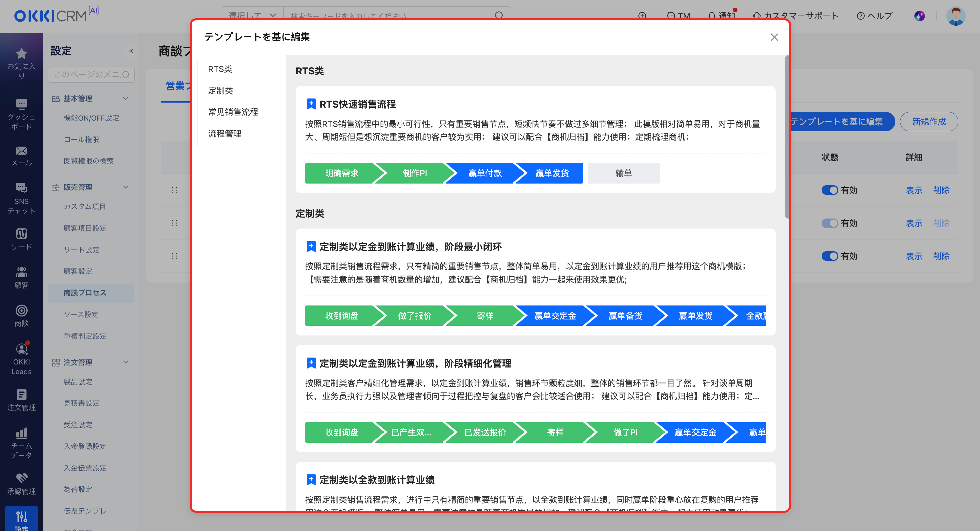Open the Mail sidebar icon
The image size is (980, 531).
tap(21, 151)
